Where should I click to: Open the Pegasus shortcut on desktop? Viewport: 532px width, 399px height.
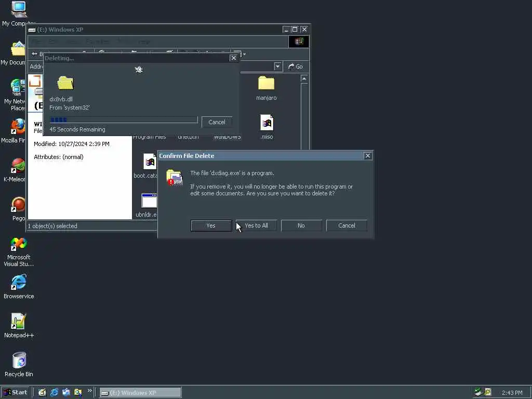click(x=18, y=209)
